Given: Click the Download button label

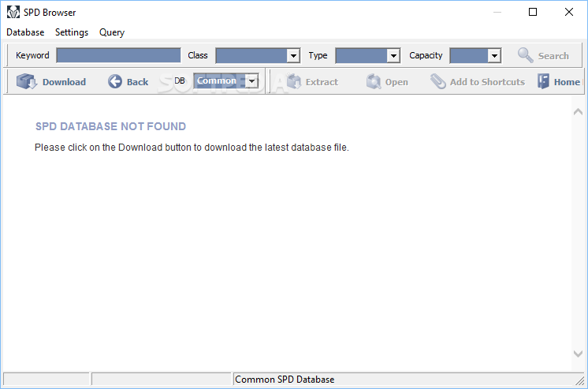Looking at the screenshot, I should pos(64,82).
